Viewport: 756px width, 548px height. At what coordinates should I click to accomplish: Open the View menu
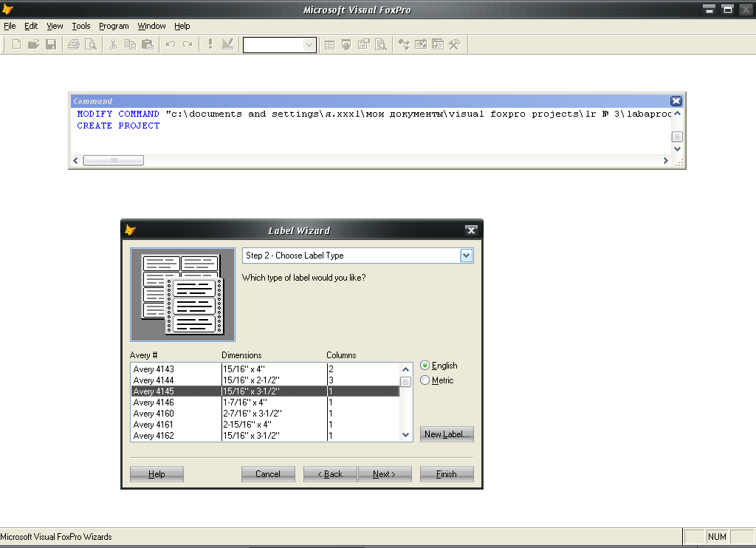coord(55,26)
